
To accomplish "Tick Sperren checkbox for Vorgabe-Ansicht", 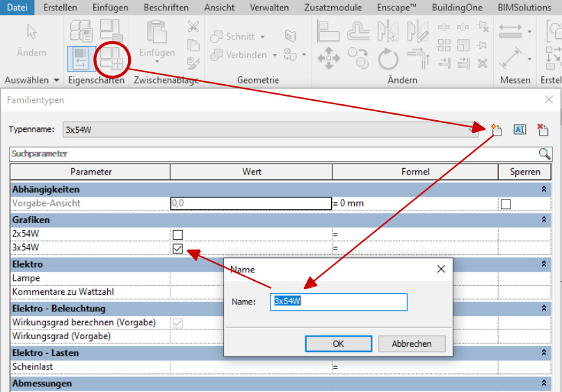I will click(x=506, y=204).
